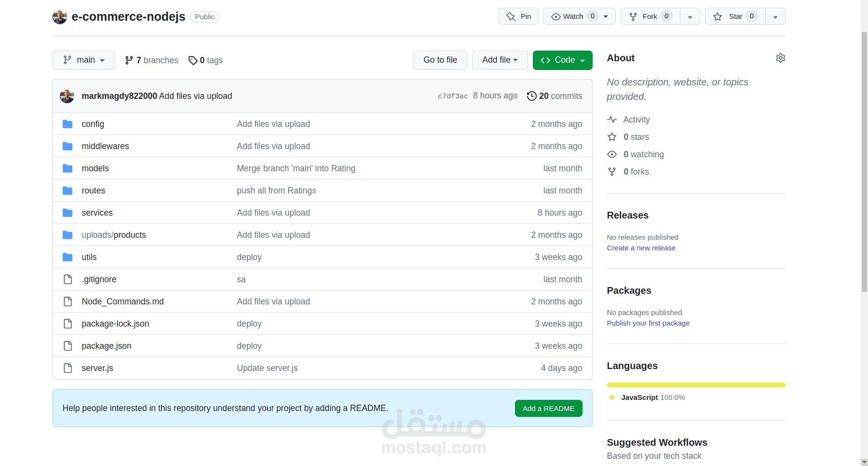Click the commit history clock icon
This screenshot has height=466, width=868.
click(531, 96)
